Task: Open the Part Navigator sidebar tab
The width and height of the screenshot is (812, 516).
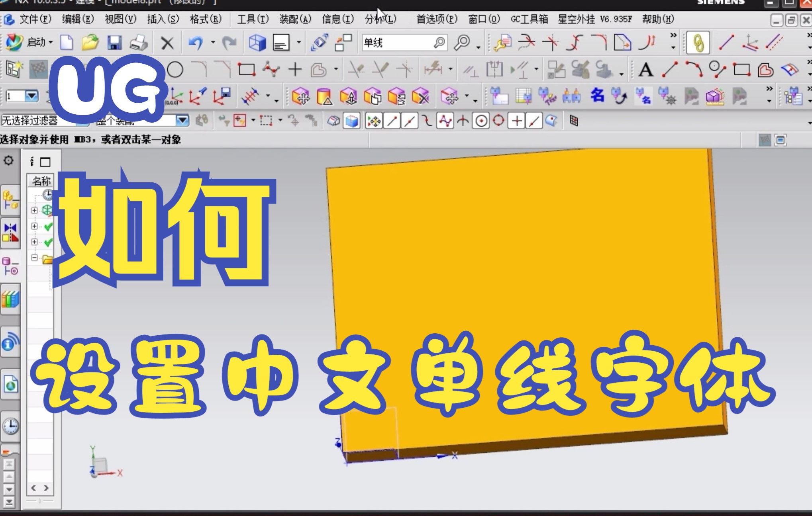Action: coord(10,267)
